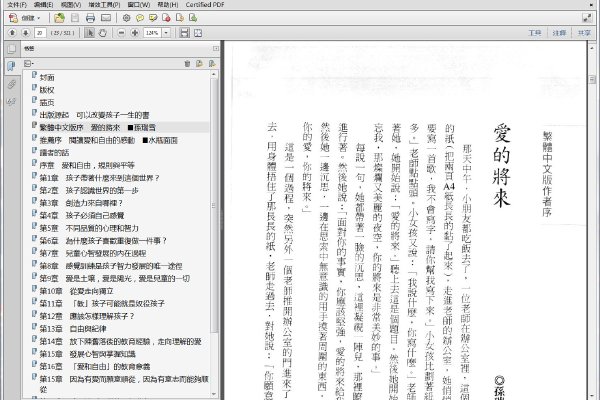600x400 pixels.
Task: Expand the Create button dropdown arrow
Action: point(39,18)
